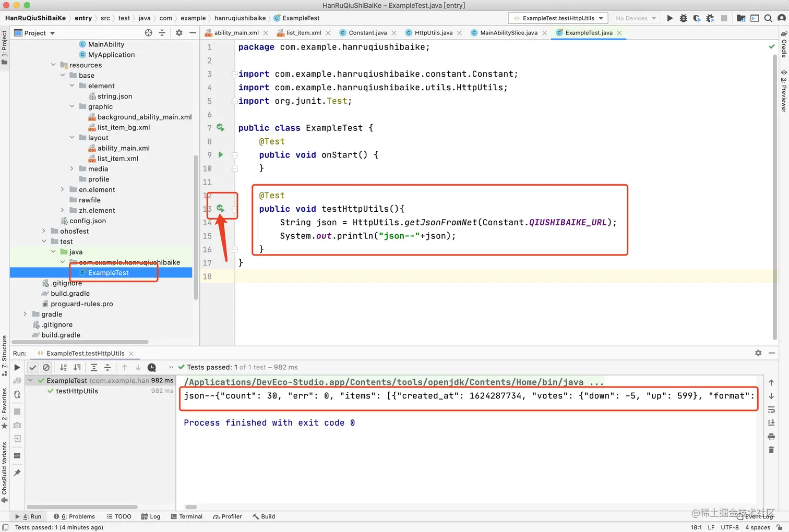Open Project panel settings gear
The image size is (789, 532).
click(x=179, y=33)
